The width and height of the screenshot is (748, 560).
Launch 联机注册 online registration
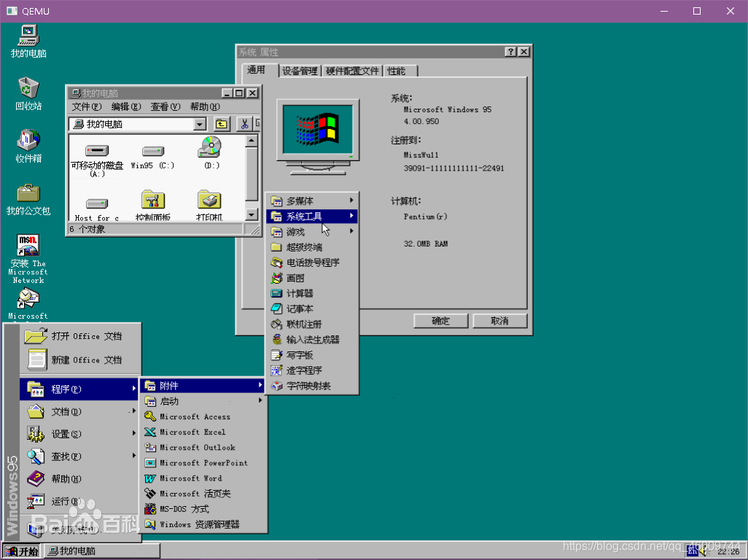(313, 324)
